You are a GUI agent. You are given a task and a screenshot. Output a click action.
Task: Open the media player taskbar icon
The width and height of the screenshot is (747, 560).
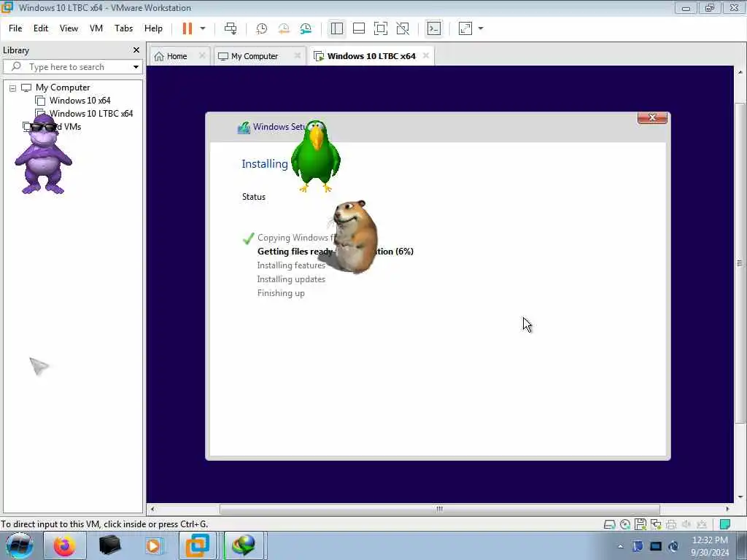point(153,545)
